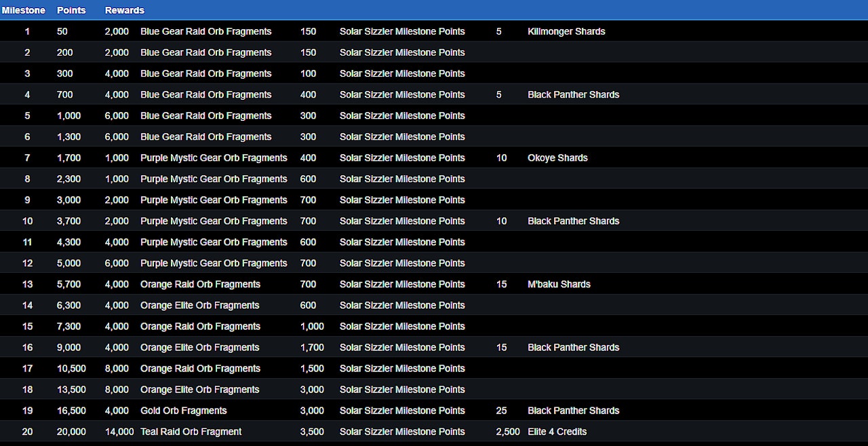Select the 25 shards amount in milestone 19
The image size is (868, 446).
[501, 410]
